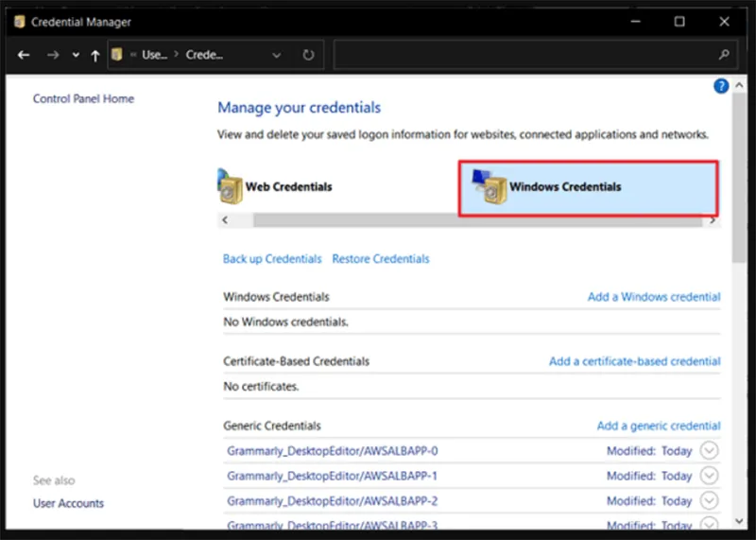Open User Accounts under See also
This screenshot has width=756, height=540.
(68, 503)
